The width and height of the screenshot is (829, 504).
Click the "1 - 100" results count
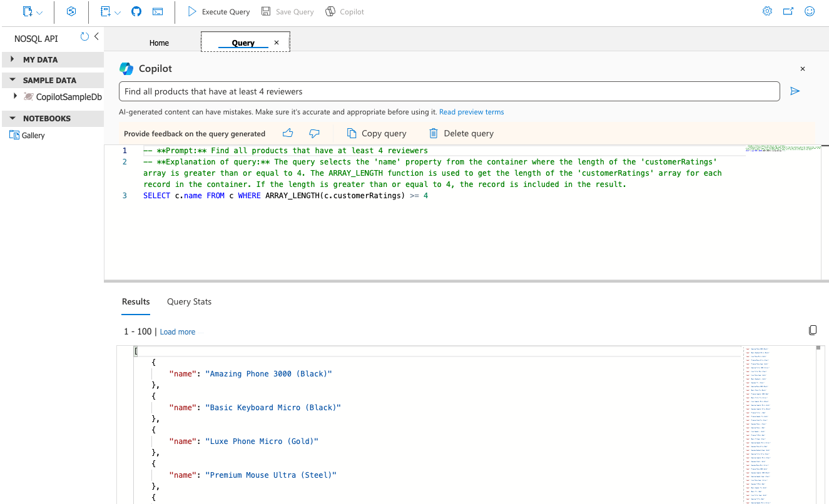[x=138, y=332]
